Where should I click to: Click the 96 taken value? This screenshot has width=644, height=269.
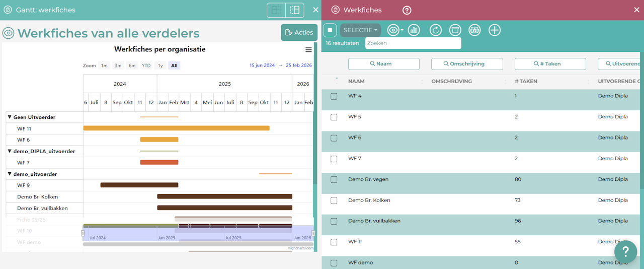pyautogui.click(x=518, y=221)
